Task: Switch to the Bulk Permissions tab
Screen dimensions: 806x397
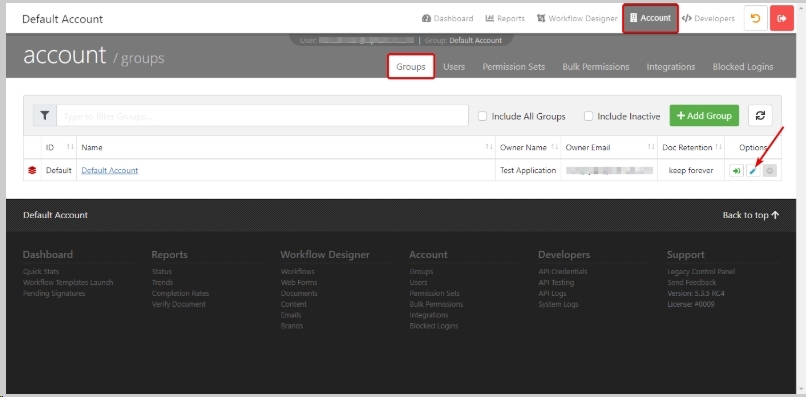Action: (595, 67)
